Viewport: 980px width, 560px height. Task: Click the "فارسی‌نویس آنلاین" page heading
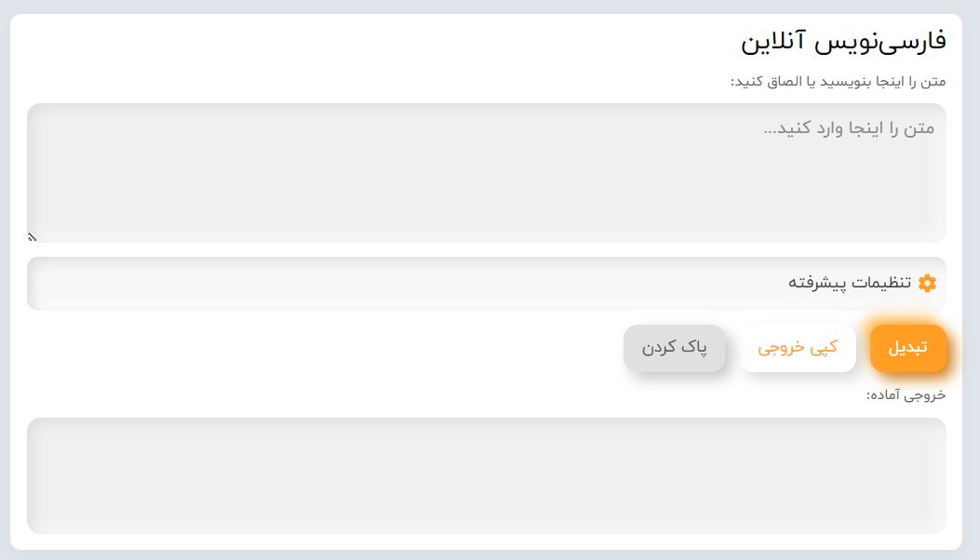[843, 41]
